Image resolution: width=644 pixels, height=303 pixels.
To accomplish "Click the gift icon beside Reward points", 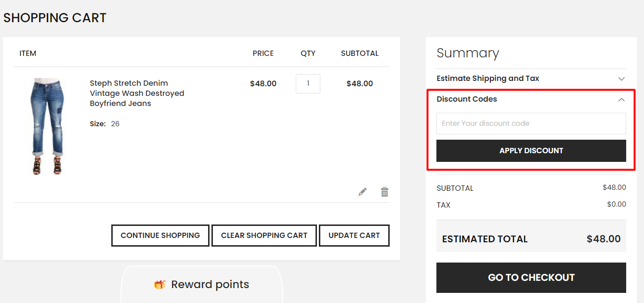I will [x=159, y=285].
